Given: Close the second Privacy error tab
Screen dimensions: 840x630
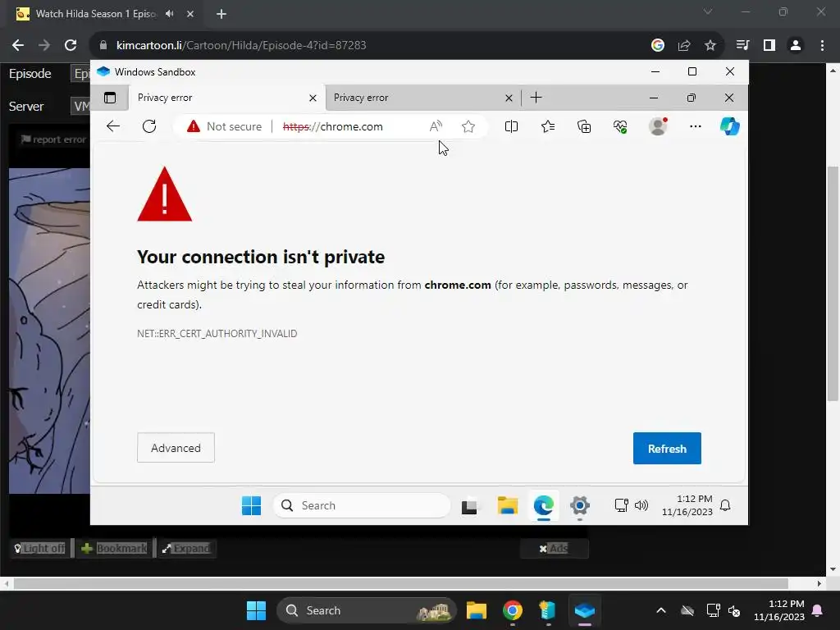Looking at the screenshot, I should click(x=509, y=98).
